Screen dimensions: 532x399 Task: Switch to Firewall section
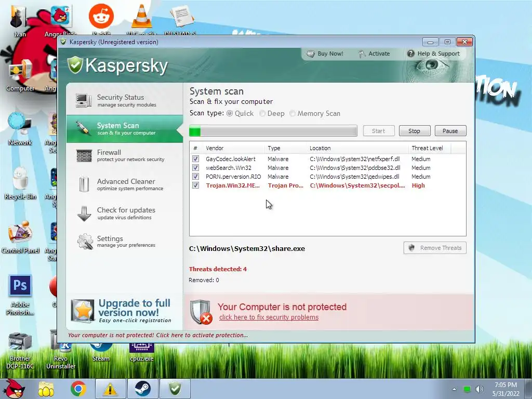pos(125,156)
